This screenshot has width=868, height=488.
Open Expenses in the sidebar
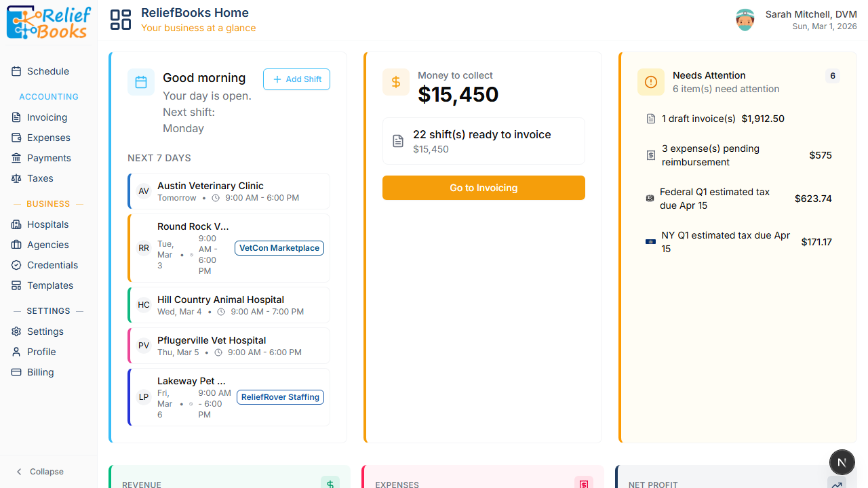click(48, 138)
